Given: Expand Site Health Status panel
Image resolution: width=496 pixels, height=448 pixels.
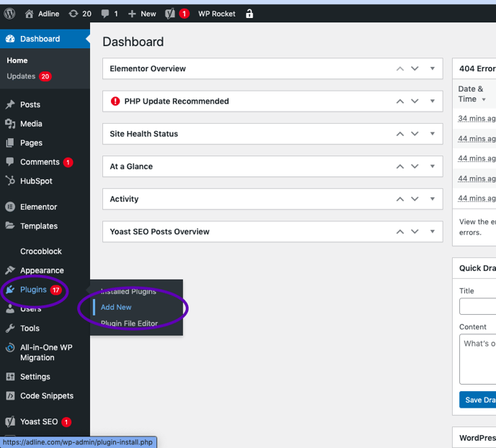Looking at the screenshot, I should [433, 134].
